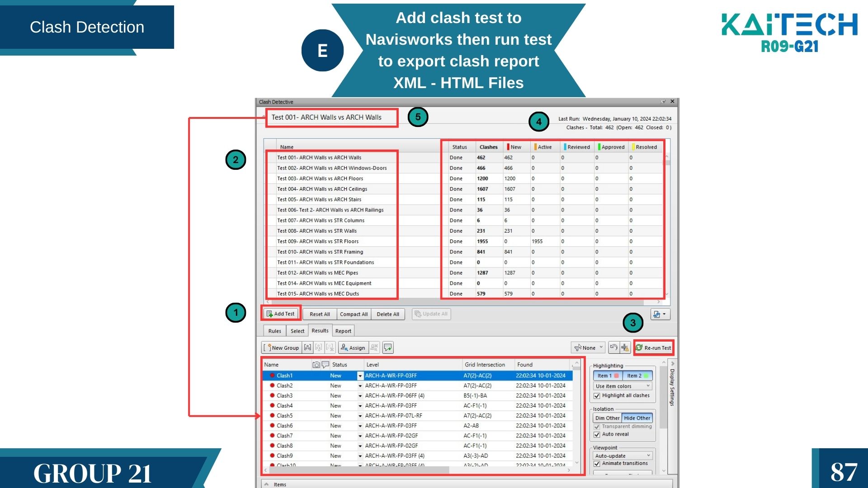
Task: Click the Compact test icon beside Re-run
Action: [625, 347]
